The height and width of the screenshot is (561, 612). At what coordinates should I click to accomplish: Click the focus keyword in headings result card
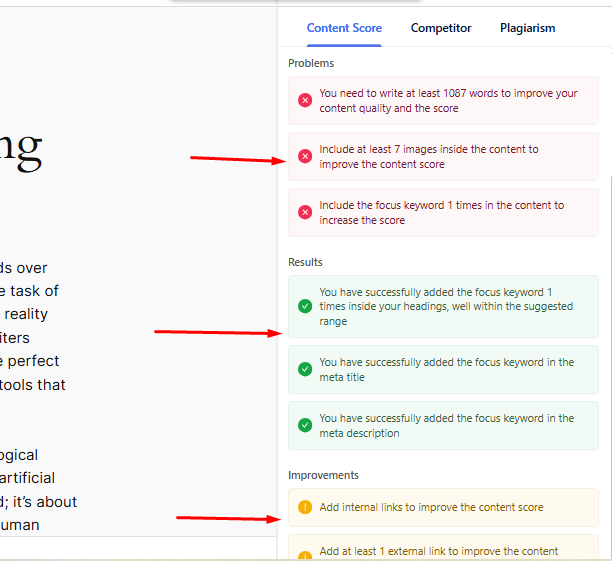(445, 306)
